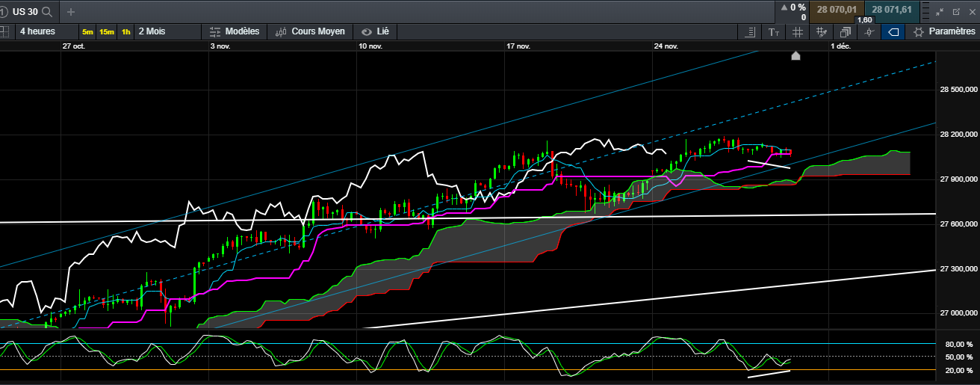Change chart type via Cours Moyen
Image resolution: width=980 pixels, height=385 pixels.
click(x=310, y=31)
